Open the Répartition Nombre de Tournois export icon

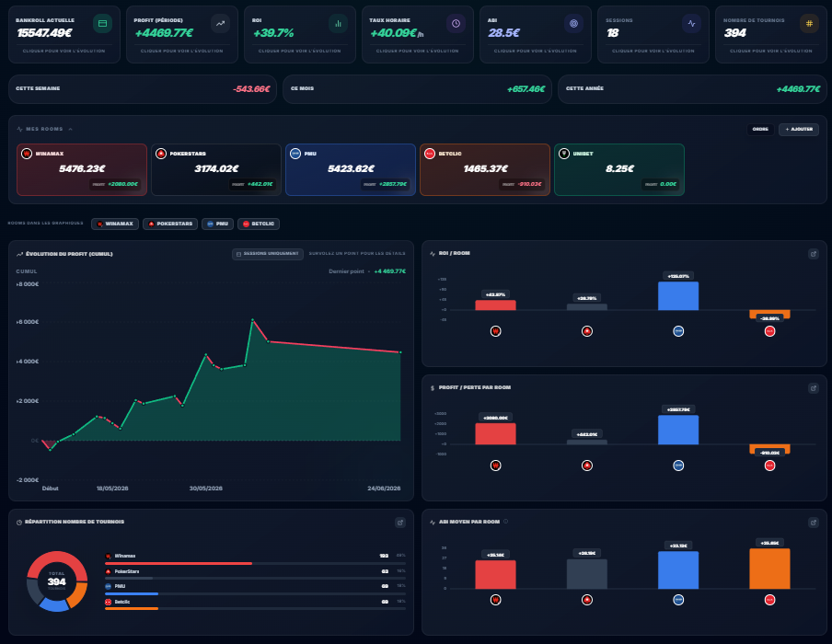coord(400,523)
